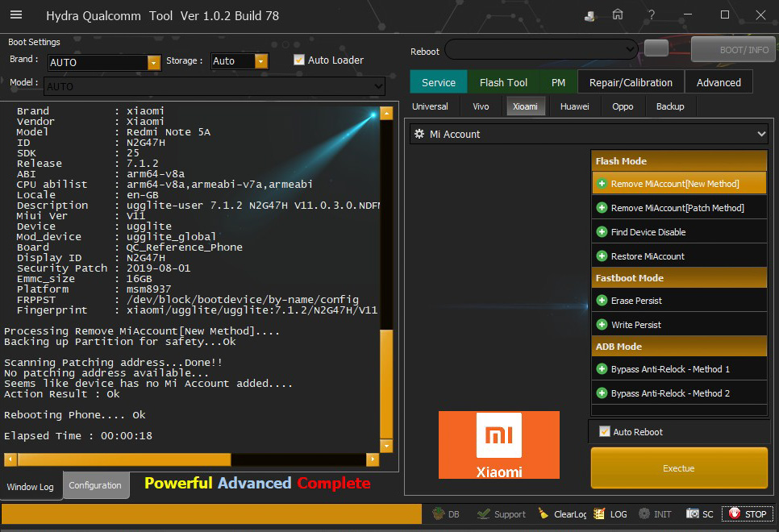779x532 pixels.
Task: Toggle the Auto Reboot checkbox
Action: (605, 432)
